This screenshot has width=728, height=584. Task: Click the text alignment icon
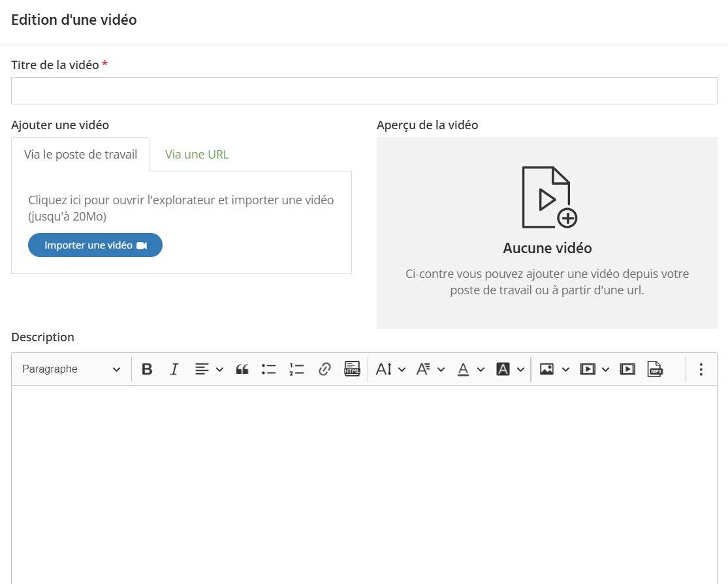[x=202, y=369]
